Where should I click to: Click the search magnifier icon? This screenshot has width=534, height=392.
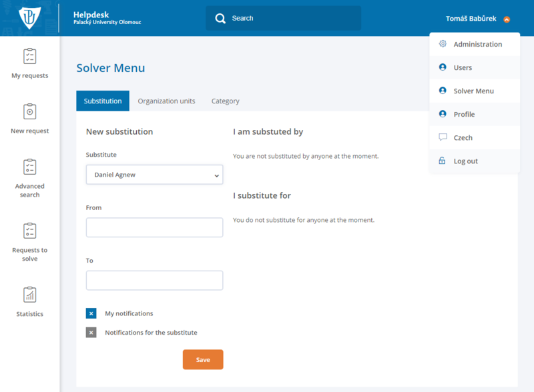(x=220, y=19)
